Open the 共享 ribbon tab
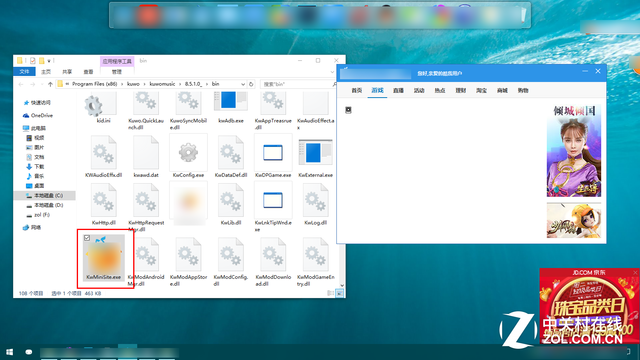 (67, 72)
